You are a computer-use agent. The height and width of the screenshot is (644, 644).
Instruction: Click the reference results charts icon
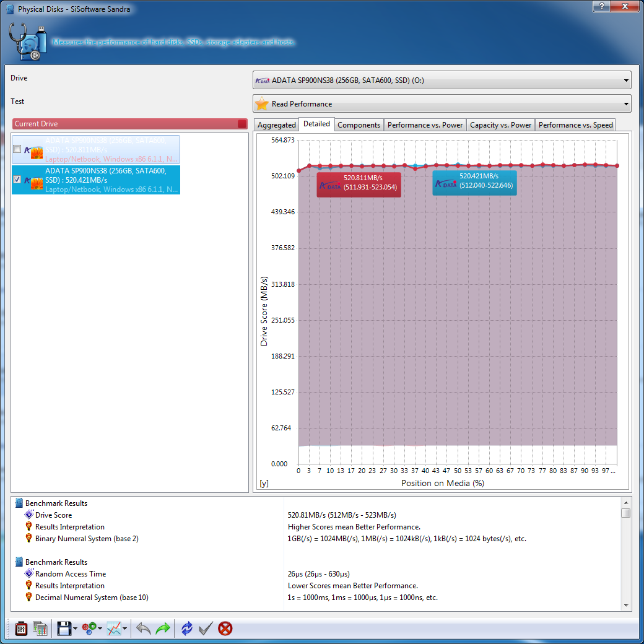pyautogui.click(x=40, y=629)
